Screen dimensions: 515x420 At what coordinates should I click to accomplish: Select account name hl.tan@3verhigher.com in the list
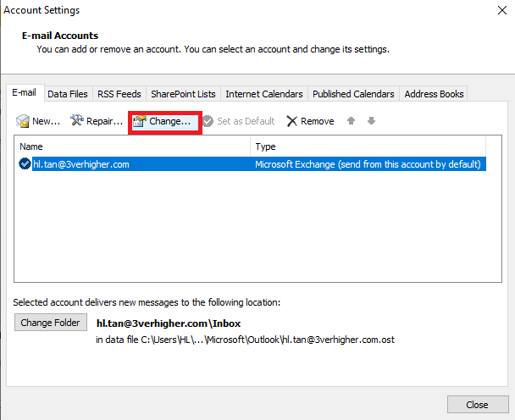[x=81, y=164]
